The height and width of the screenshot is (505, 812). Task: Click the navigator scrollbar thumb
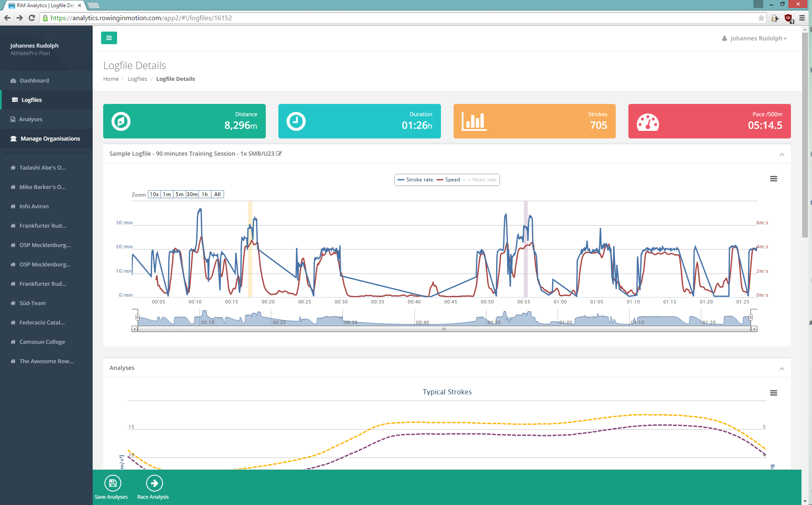tap(444, 329)
